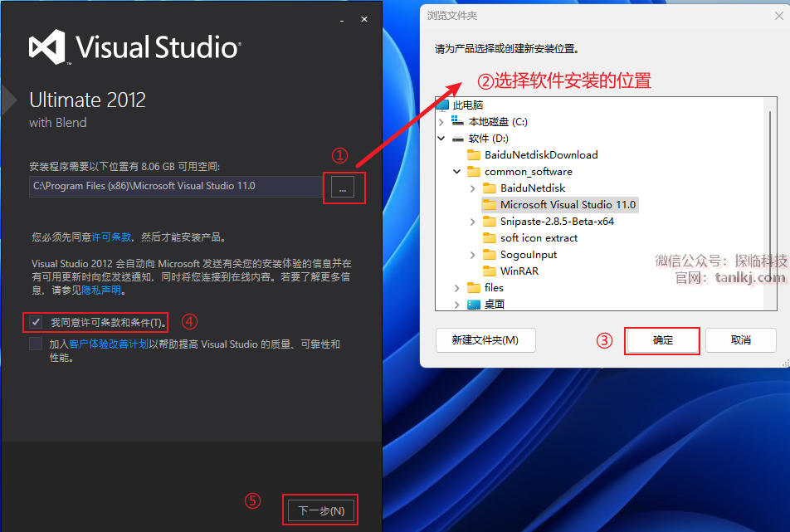Viewport: 790px width, 532px height.
Task: Select 本地磁盘 (C:) in the tree
Action: (498, 122)
